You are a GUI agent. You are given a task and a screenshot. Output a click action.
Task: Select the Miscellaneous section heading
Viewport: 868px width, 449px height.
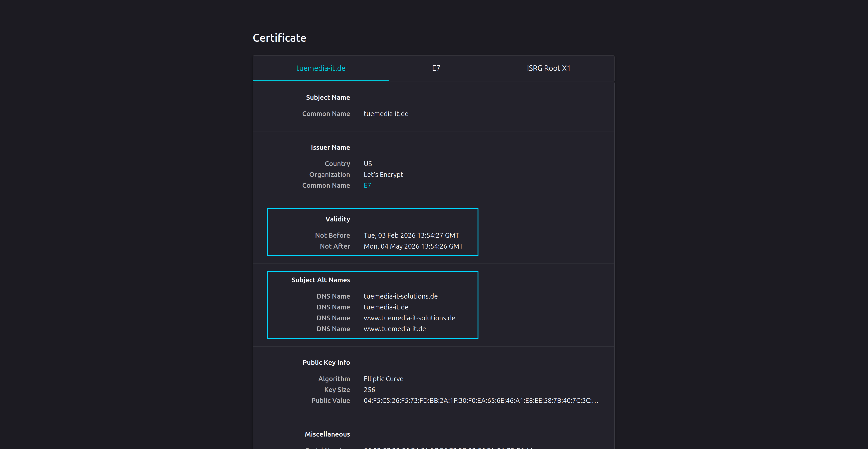[x=327, y=434]
